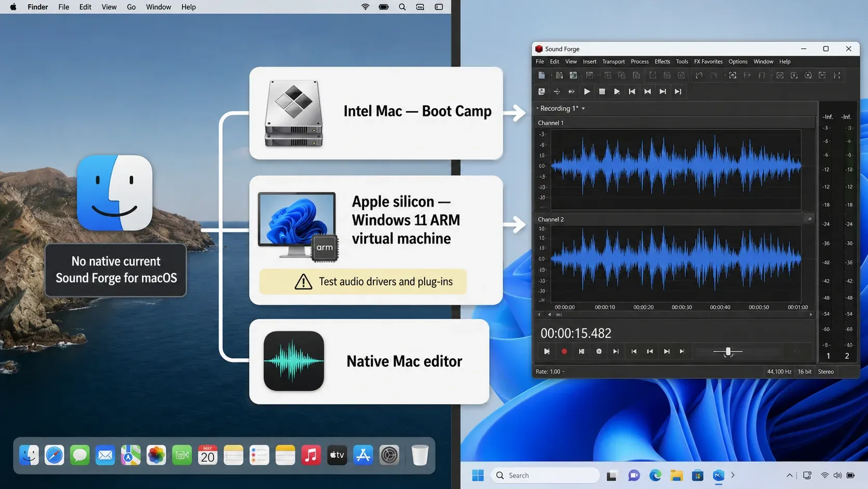This screenshot has height=489, width=868.
Task: Click the 00:00:30 mark on the time ruler
Action: coord(682,307)
